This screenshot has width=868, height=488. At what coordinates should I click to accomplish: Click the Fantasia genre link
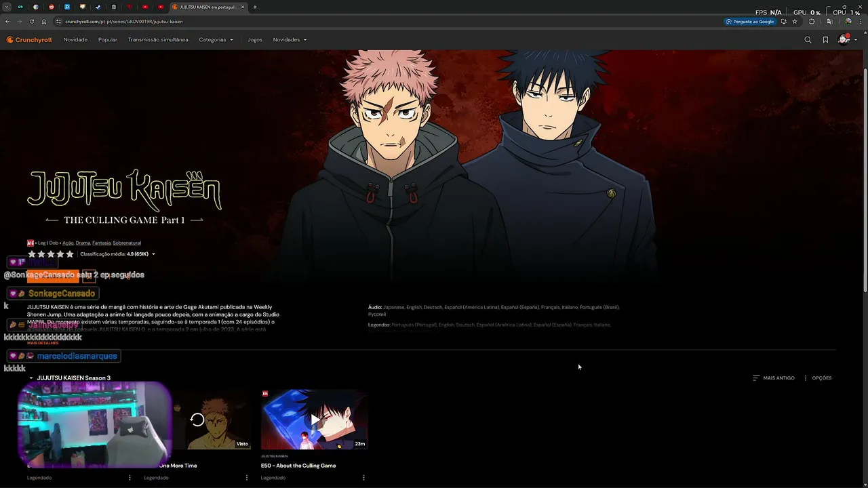coord(101,243)
